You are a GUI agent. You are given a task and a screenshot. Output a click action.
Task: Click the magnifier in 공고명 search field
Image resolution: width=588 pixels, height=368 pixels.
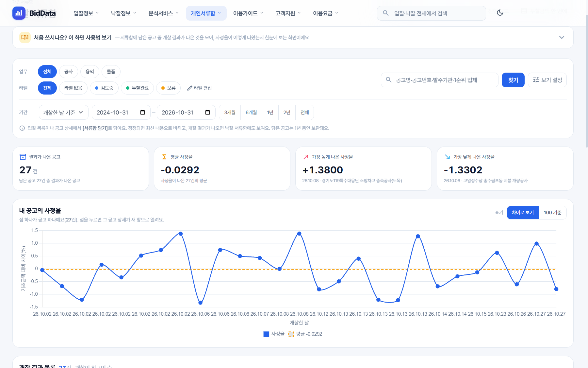(x=389, y=80)
